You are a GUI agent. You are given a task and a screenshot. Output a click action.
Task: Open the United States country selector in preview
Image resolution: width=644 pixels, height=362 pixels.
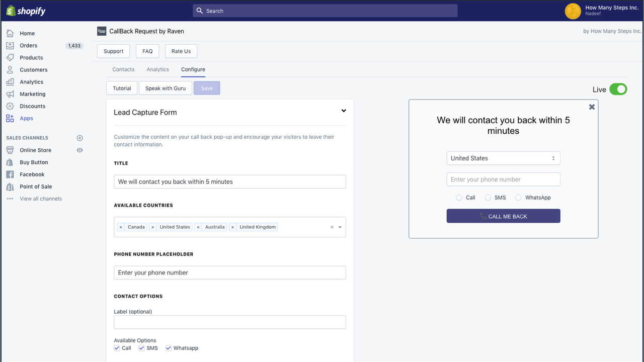click(x=503, y=158)
